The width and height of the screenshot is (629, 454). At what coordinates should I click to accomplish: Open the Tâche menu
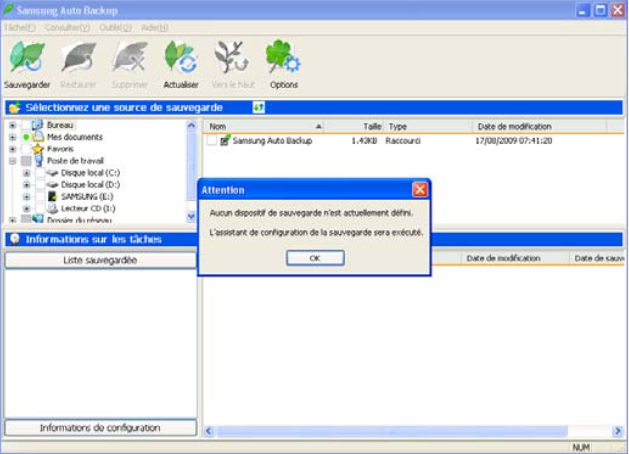tap(19, 28)
